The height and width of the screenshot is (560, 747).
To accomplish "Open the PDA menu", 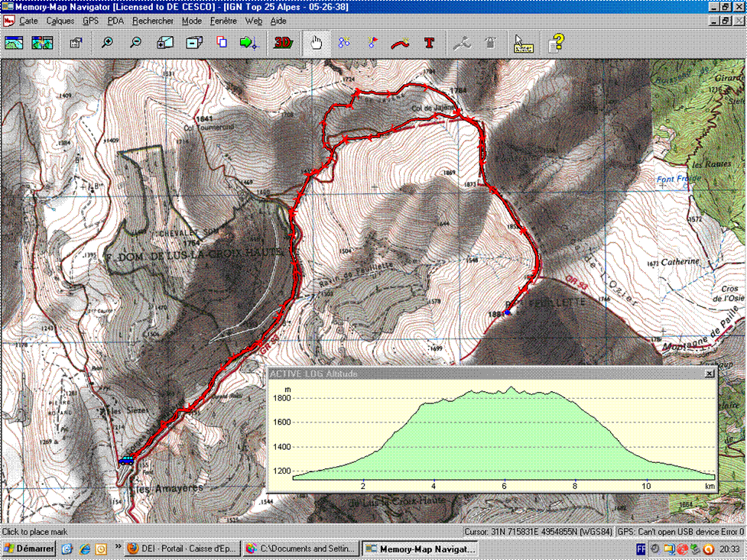I will [115, 21].
